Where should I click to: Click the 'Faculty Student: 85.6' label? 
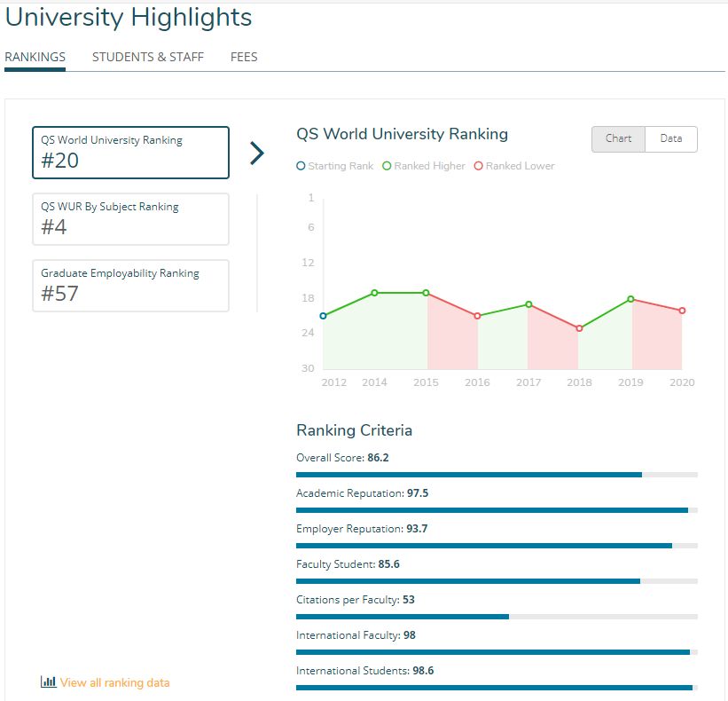tap(348, 564)
